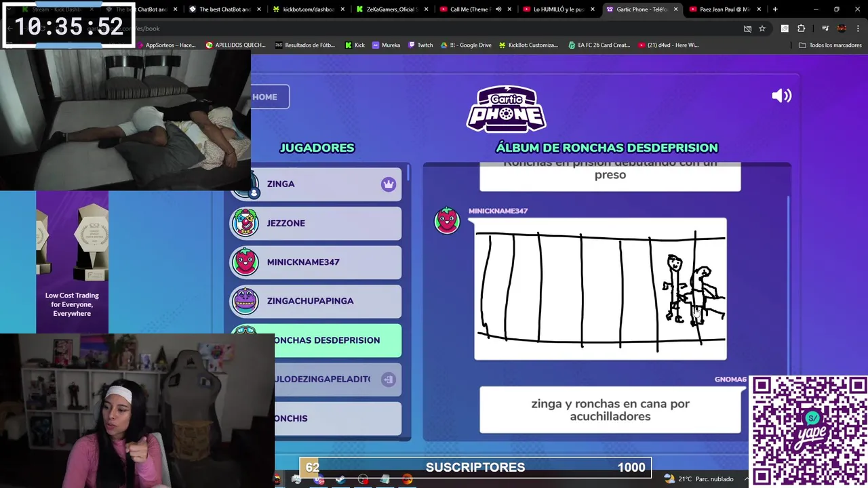Open the EA FC 26 Card Creat... bookmark
The height and width of the screenshot is (488, 868).
(x=599, y=45)
